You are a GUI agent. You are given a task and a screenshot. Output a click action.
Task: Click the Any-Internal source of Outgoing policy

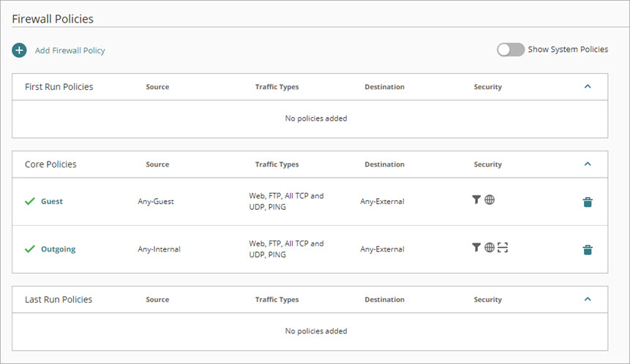point(159,249)
